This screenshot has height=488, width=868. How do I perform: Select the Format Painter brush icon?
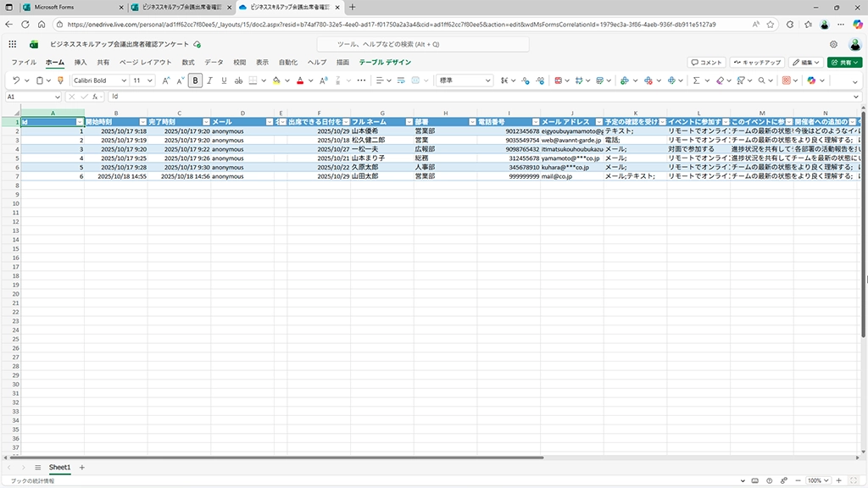pos(60,80)
